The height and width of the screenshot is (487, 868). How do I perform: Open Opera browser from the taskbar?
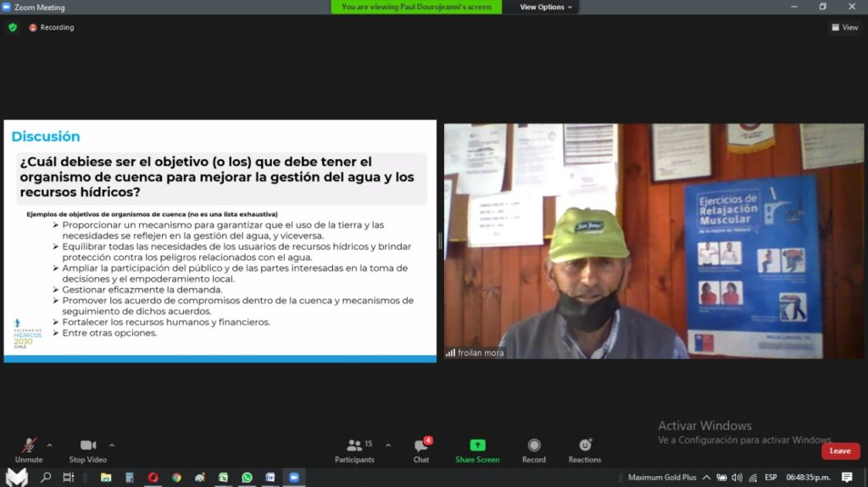pos(153,478)
